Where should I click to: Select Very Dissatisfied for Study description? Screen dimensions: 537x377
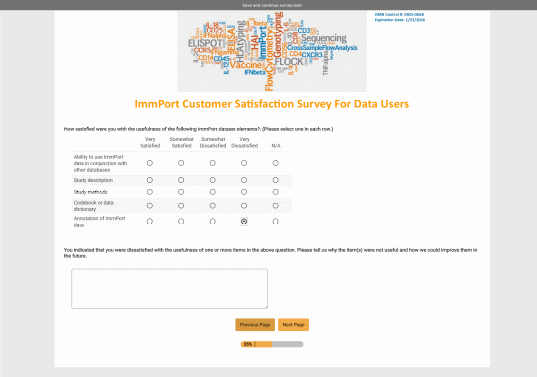244,180
